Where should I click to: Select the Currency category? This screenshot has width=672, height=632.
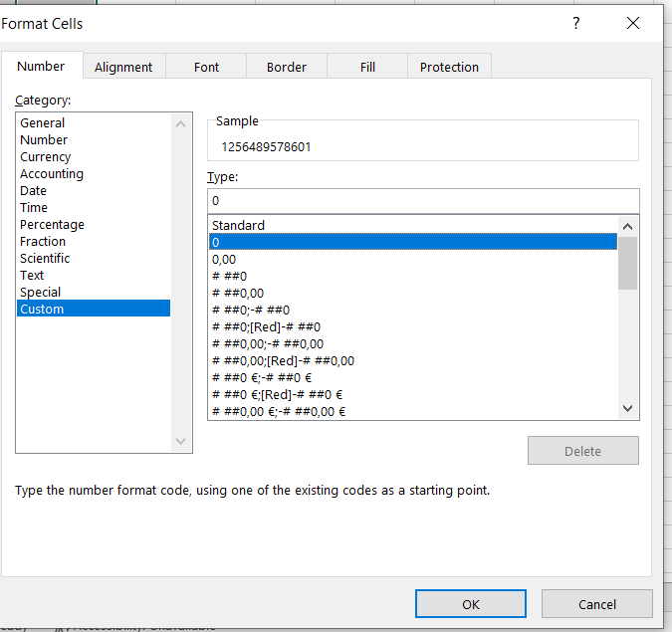pos(46,157)
